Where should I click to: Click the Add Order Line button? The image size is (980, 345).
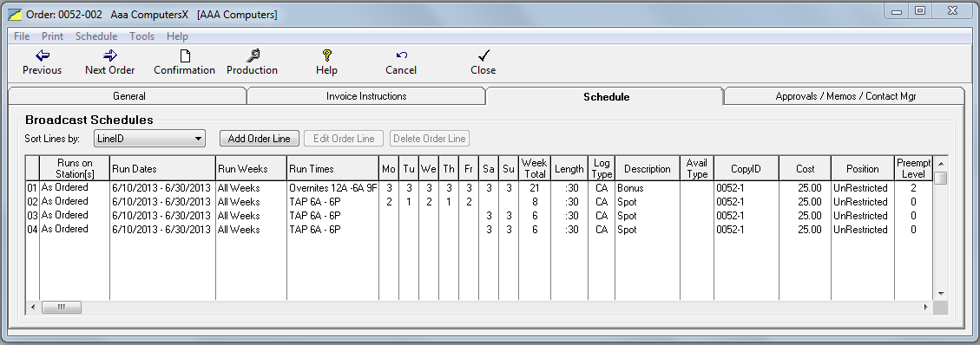(260, 139)
